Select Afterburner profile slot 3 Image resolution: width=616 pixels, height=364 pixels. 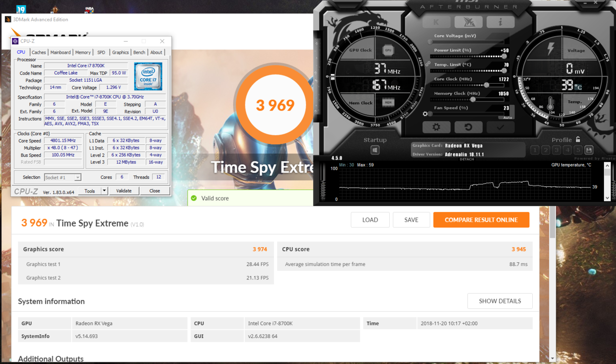tap(556, 151)
